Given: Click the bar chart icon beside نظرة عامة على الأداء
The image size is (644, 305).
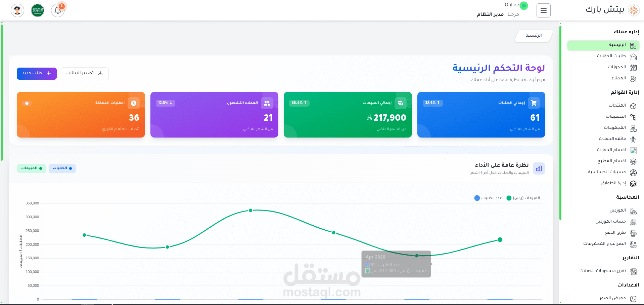Looking at the screenshot, I should (539, 168).
